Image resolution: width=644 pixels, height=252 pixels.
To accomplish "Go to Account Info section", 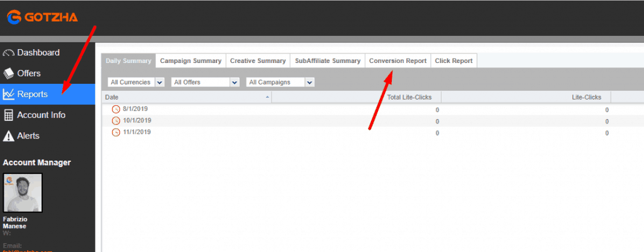I will click(x=48, y=115).
